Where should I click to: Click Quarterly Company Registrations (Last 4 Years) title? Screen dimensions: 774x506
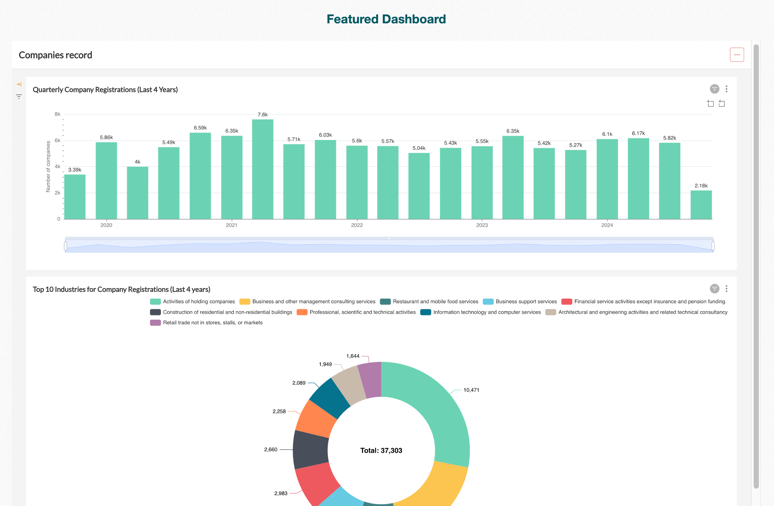[x=105, y=89]
